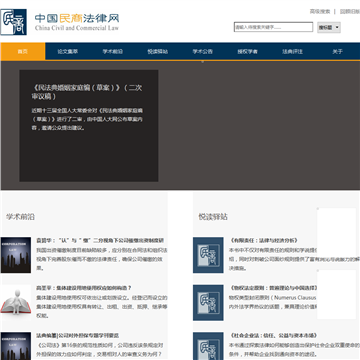This screenshot has height=360, width=360.
Task: Open article on “认”与“缴”二分视角
Action: tap(100, 240)
